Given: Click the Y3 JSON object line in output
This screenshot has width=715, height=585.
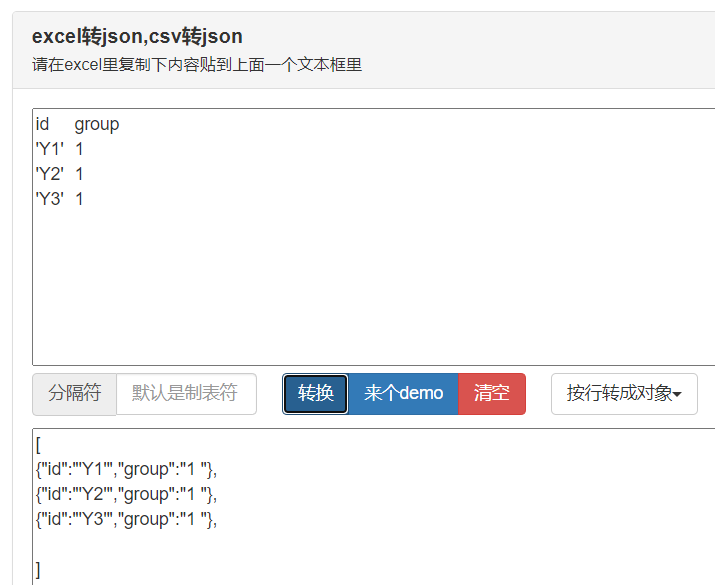Looking at the screenshot, I should click(126, 520).
